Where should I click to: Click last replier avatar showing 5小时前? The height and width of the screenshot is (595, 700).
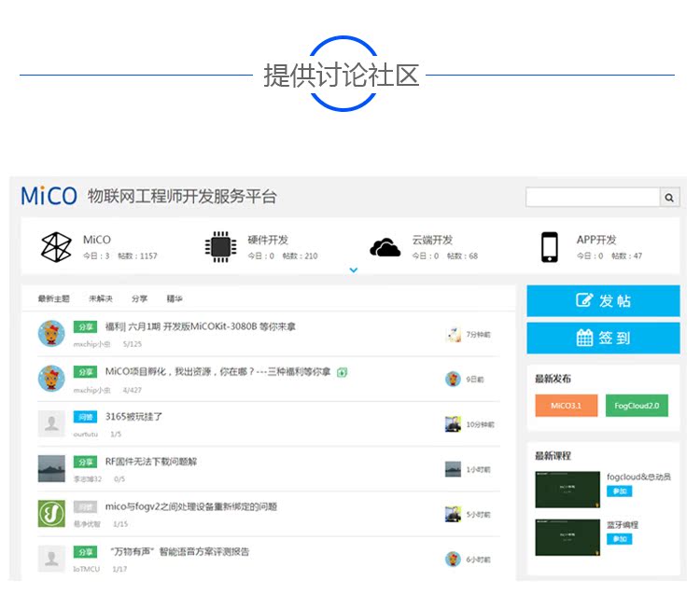coord(453,514)
